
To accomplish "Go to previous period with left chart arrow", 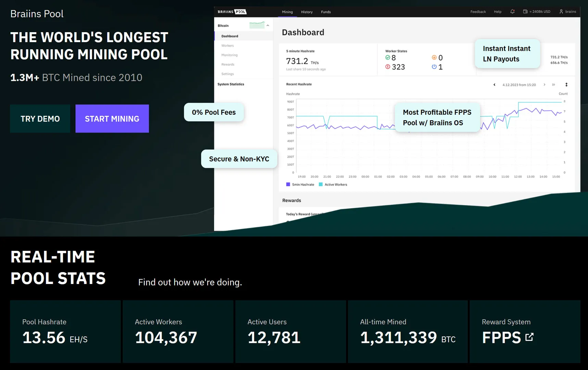I will click(494, 85).
